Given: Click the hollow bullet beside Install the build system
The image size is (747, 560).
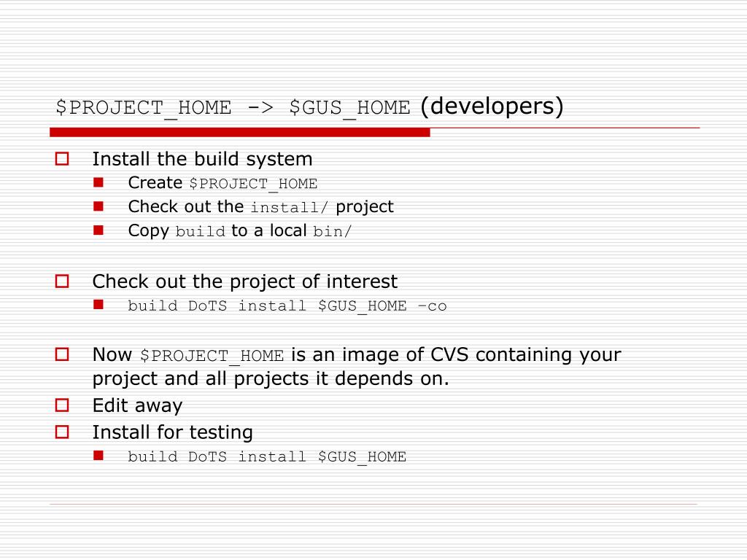Looking at the screenshot, I should click(62, 158).
